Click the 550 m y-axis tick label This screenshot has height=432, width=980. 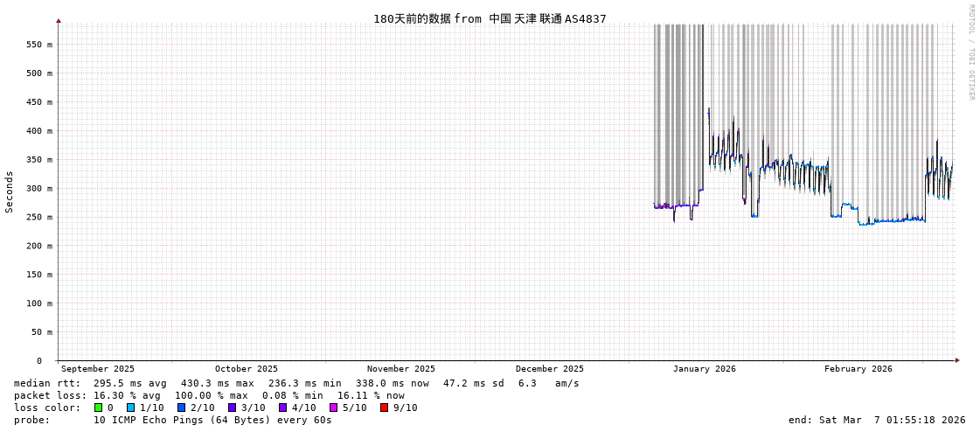pyautogui.click(x=39, y=45)
